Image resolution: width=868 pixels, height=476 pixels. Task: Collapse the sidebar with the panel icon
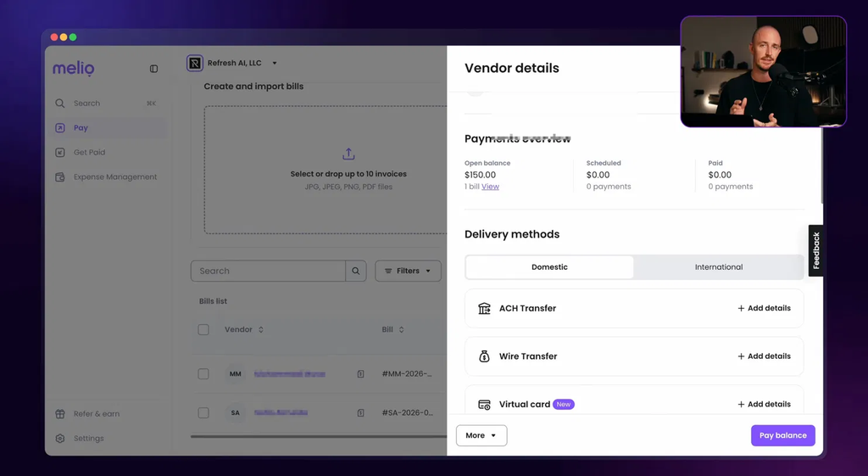[154, 69]
